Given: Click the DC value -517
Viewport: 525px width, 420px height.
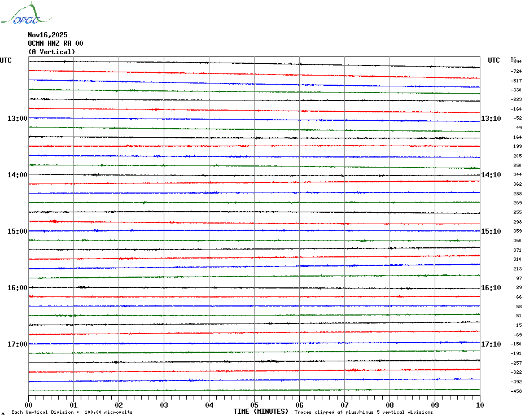Looking at the screenshot, I should 516,81.
